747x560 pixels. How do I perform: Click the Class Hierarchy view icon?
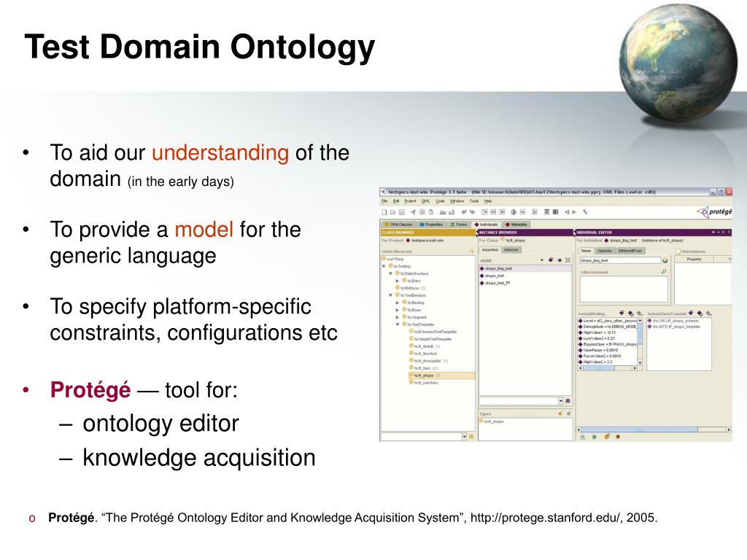tap(472, 251)
